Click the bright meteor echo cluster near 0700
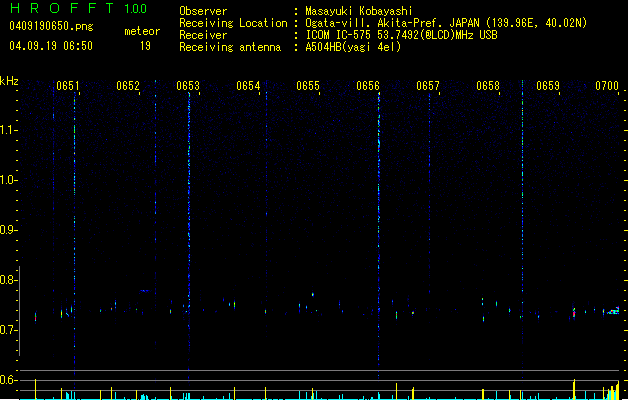Viewport: 629px width, 400px height. (x=613, y=311)
